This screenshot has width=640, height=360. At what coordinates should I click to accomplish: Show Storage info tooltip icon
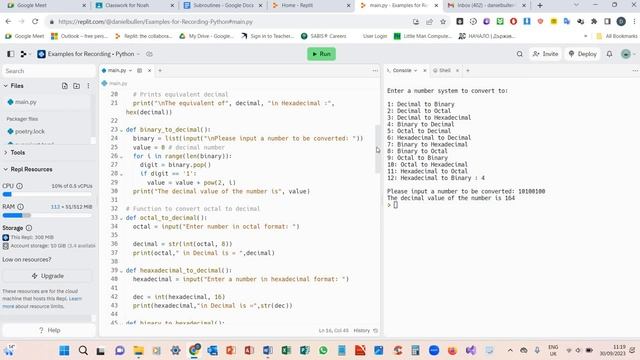coord(29,228)
